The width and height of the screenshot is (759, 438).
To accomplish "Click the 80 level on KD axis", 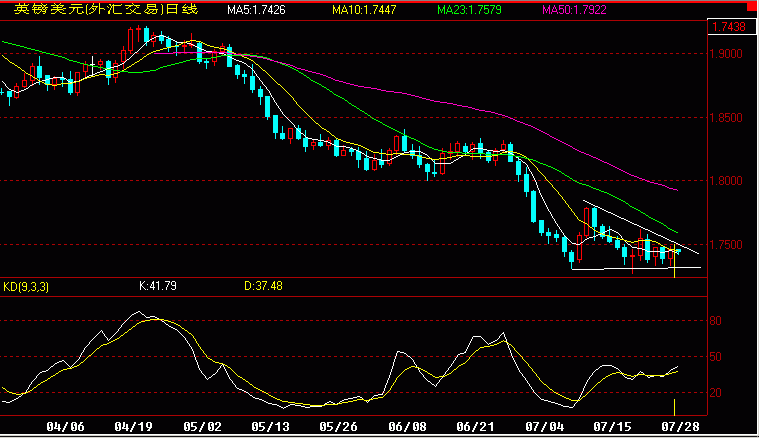I will point(715,321).
